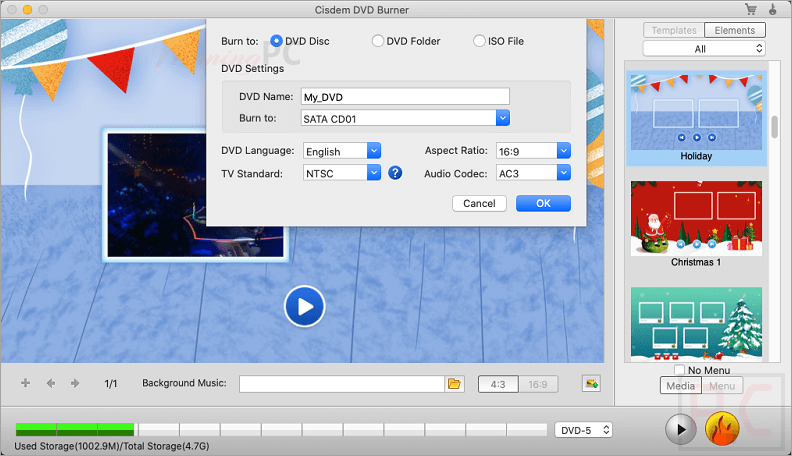Select DVD Disc radio button

tap(276, 41)
